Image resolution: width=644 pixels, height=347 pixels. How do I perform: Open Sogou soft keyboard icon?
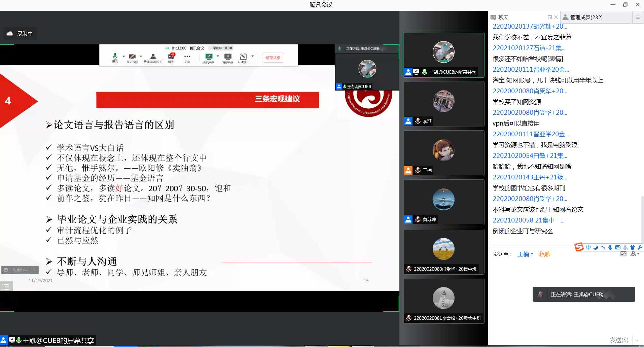(x=618, y=247)
